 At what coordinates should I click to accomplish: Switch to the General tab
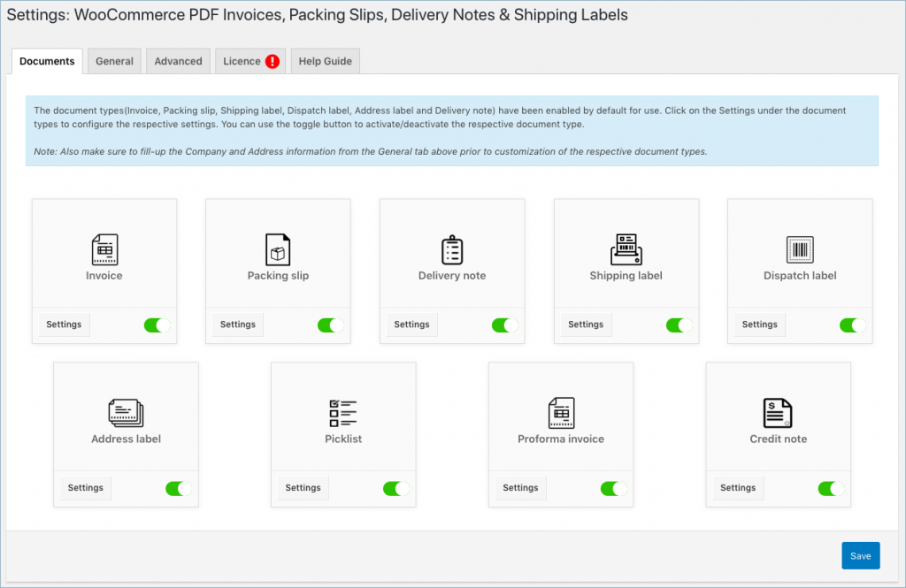click(114, 61)
